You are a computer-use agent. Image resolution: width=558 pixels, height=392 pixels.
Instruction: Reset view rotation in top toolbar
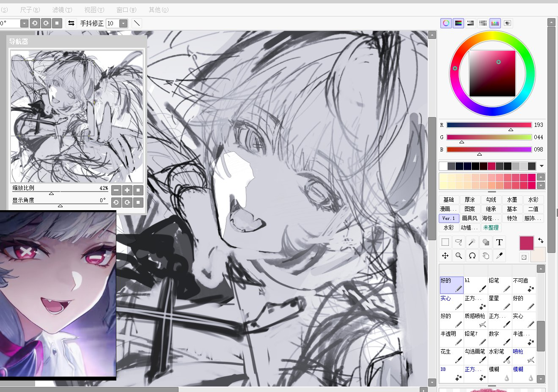[57, 23]
